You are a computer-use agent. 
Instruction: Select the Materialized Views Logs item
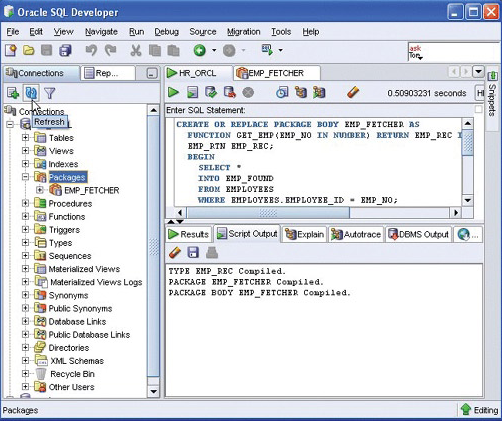tap(96, 282)
